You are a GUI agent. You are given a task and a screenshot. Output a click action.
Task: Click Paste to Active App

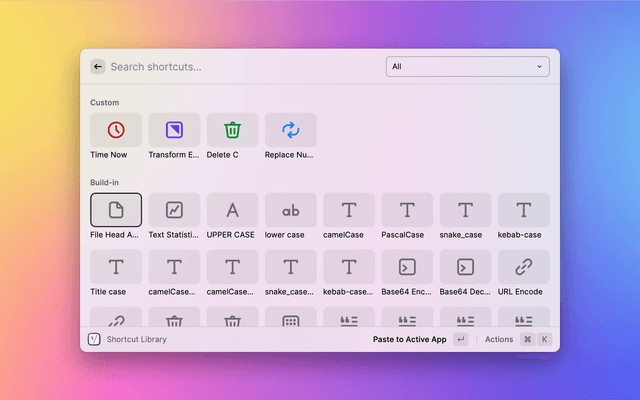point(409,339)
